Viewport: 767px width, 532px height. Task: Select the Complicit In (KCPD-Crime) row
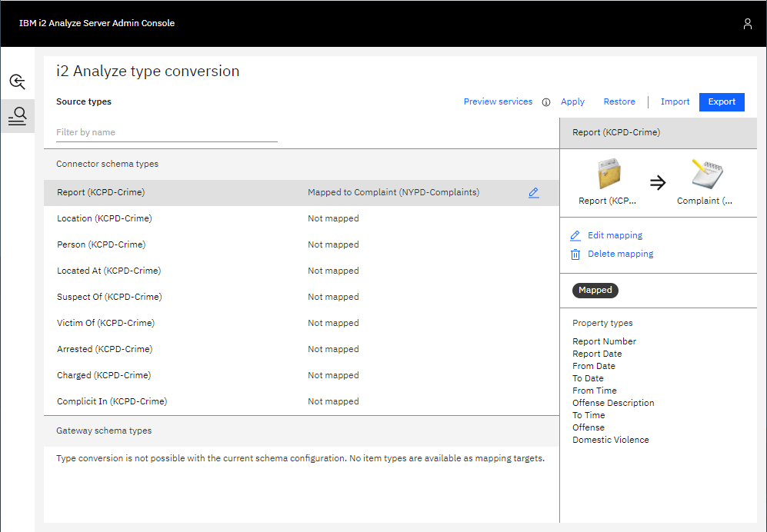coord(112,401)
